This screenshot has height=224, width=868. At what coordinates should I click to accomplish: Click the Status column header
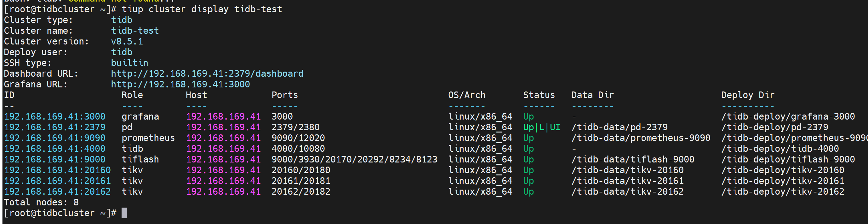click(x=539, y=95)
